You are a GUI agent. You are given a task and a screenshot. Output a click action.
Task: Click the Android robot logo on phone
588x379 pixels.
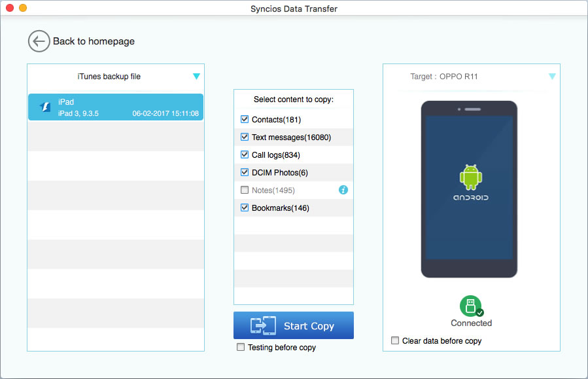[471, 177]
